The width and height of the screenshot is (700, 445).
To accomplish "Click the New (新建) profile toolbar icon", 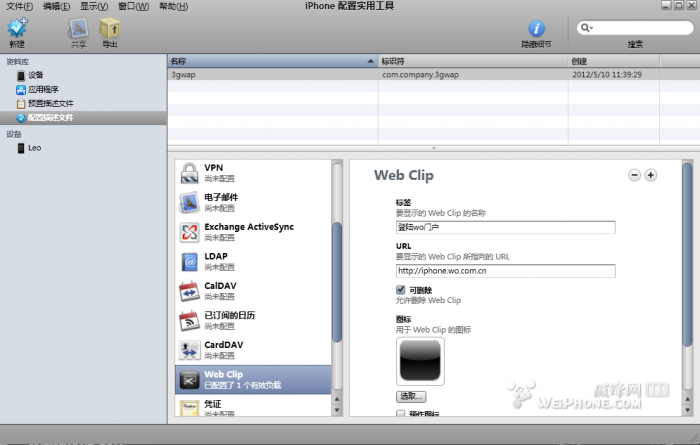I will (17, 28).
